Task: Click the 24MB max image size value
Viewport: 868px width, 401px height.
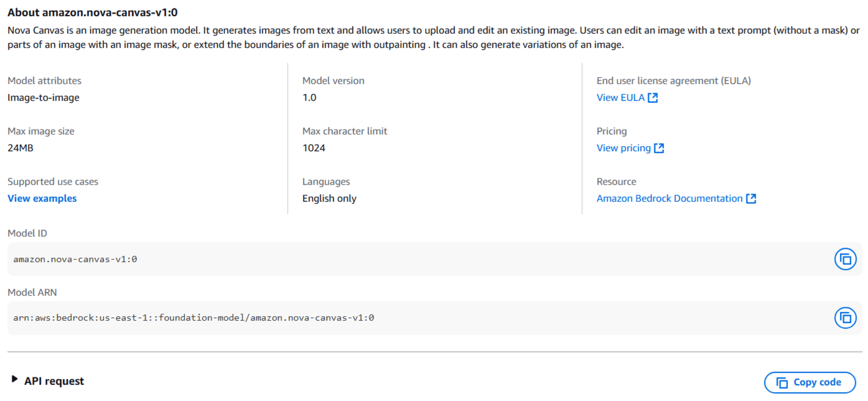Action: [x=20, y=148]
